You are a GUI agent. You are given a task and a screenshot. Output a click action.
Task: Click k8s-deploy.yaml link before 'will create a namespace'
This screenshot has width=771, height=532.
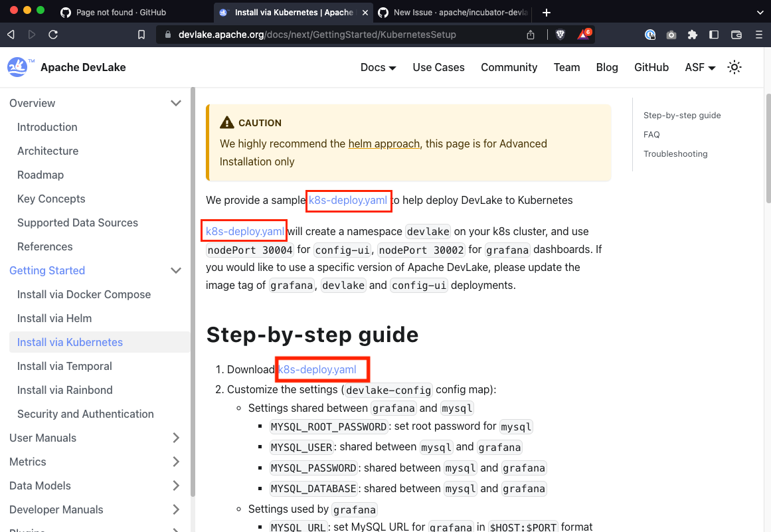pyautogui.click(x=245, y=231)
